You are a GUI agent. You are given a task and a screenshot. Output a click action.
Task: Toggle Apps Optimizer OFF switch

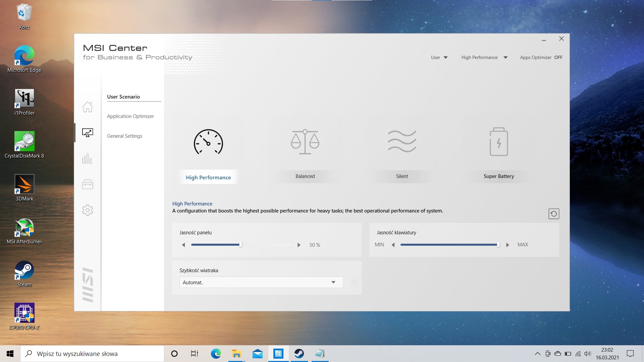click(x=558, y=57)
